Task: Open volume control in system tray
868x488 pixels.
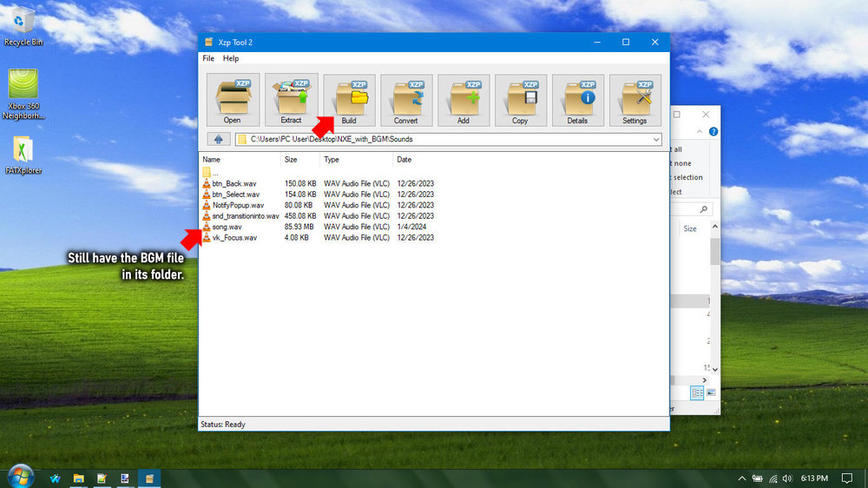Action: pos(787,478)
